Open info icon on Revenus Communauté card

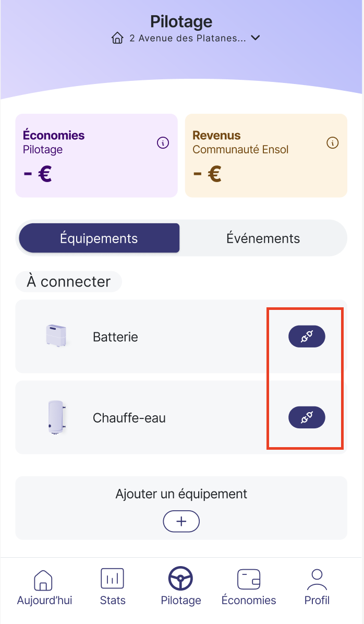click(332, 142)
